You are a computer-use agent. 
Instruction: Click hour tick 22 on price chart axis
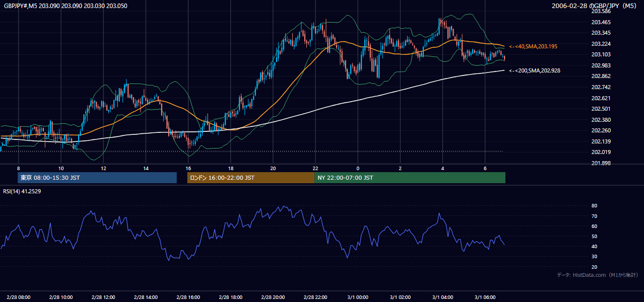click(315, 168)
